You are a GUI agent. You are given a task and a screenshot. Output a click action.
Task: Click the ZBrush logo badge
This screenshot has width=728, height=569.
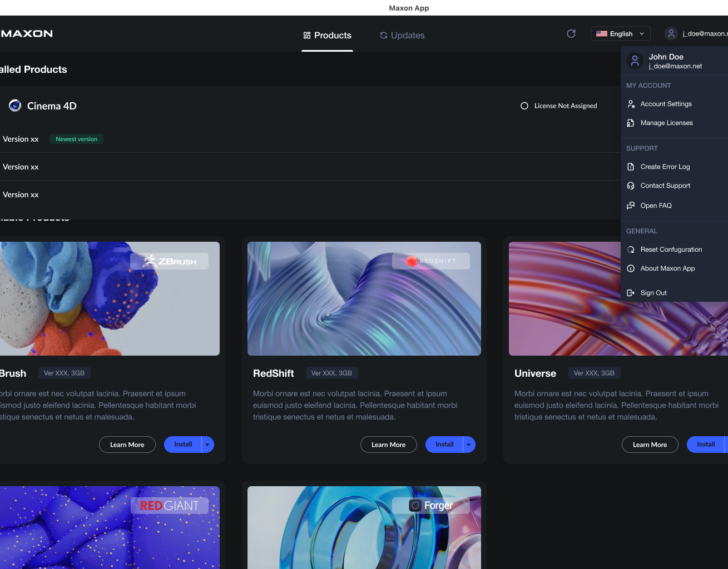click(x=170, y=261)
